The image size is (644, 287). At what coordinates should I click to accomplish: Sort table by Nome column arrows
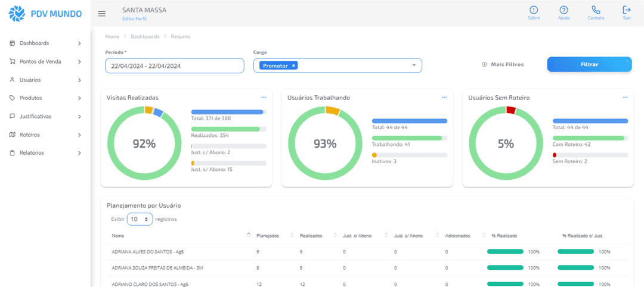click(248, 235)
